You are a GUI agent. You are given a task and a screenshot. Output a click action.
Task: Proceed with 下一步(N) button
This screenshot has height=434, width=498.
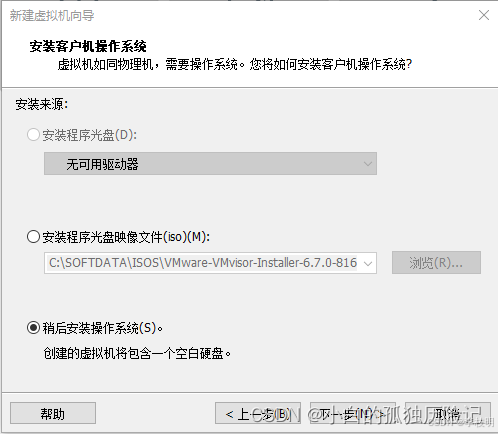coord(353,413)
